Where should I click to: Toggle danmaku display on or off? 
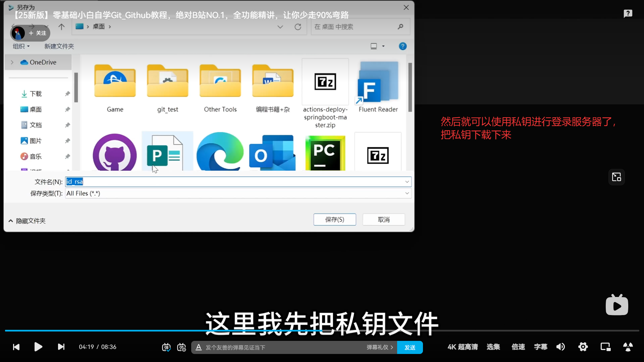click(x=166, y=347)
